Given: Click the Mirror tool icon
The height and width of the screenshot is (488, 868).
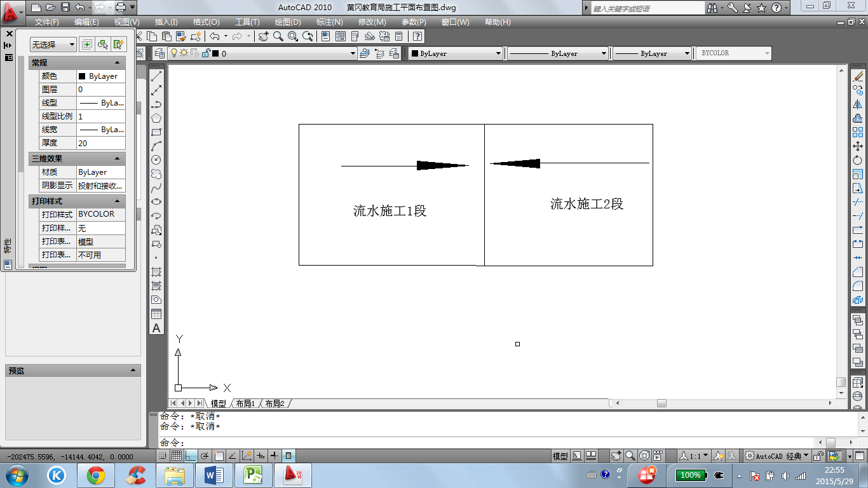Looking at the screenshot, I should click(x=858, y=104).
